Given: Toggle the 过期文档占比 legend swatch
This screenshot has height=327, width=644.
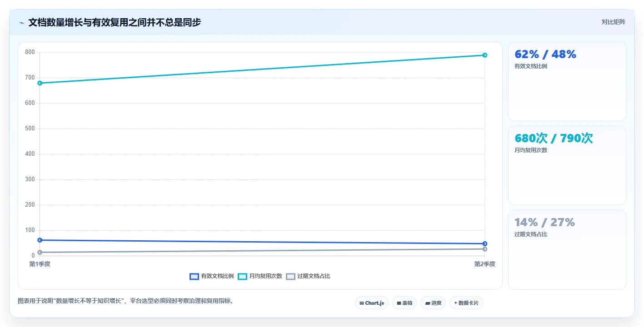Looking at the screenshot, I should (x=290, y=276).
